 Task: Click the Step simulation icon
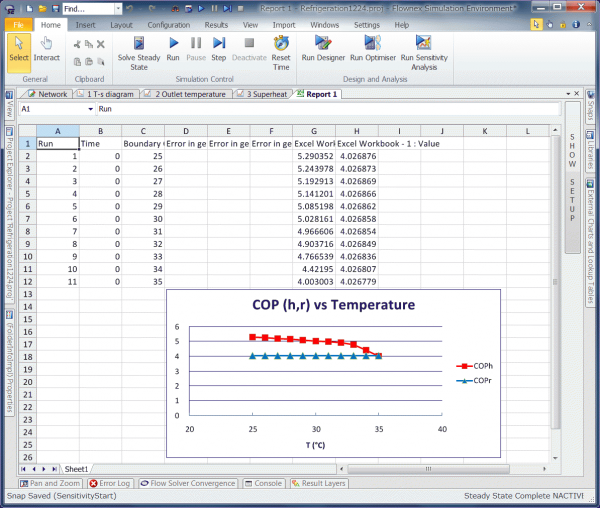coord(219,43)
